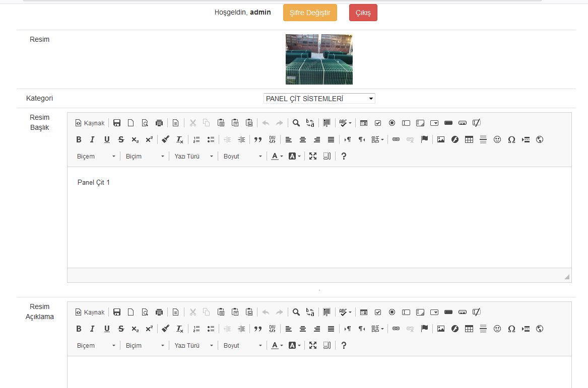Insert Link in Resim Başlık editor
This screenshot has width=588, height=388.
396,139
